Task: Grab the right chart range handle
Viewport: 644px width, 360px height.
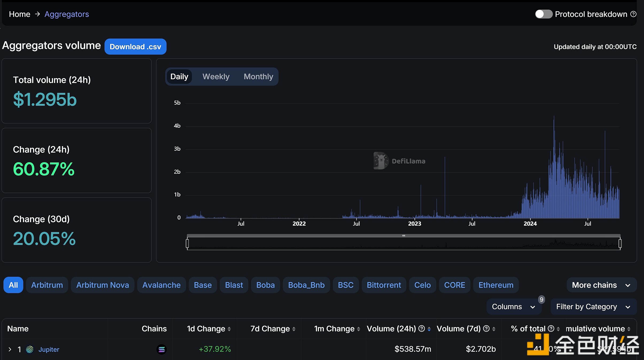Action: coord(620,244)
